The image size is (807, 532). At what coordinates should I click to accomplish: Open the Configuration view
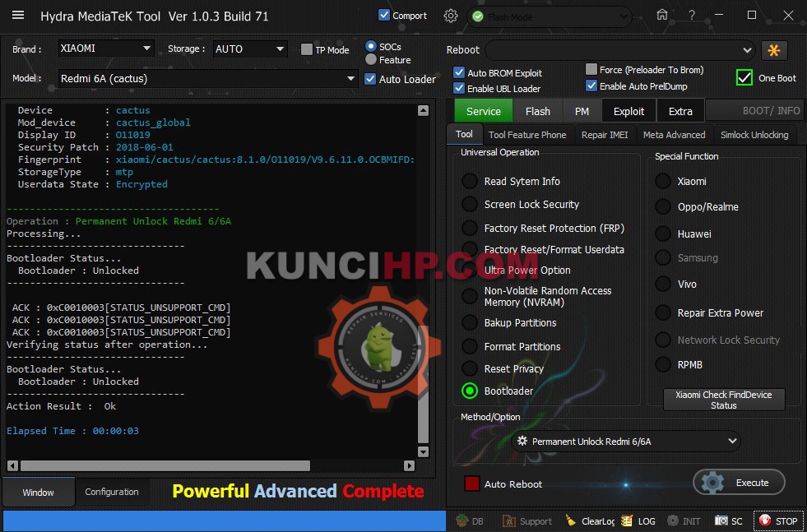[x=112, y=492]
